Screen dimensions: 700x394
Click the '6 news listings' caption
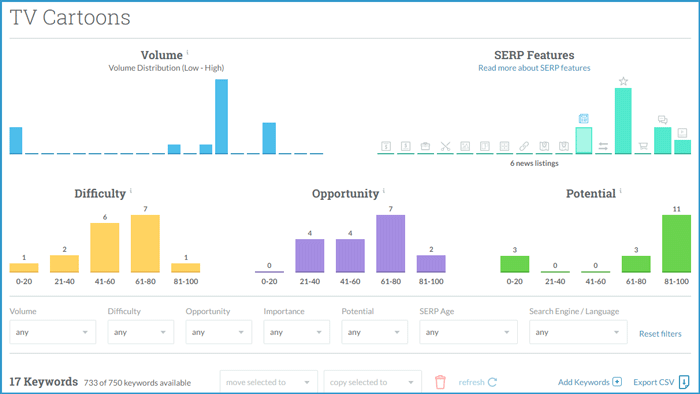pyautogui.click(x=534, y=163)
